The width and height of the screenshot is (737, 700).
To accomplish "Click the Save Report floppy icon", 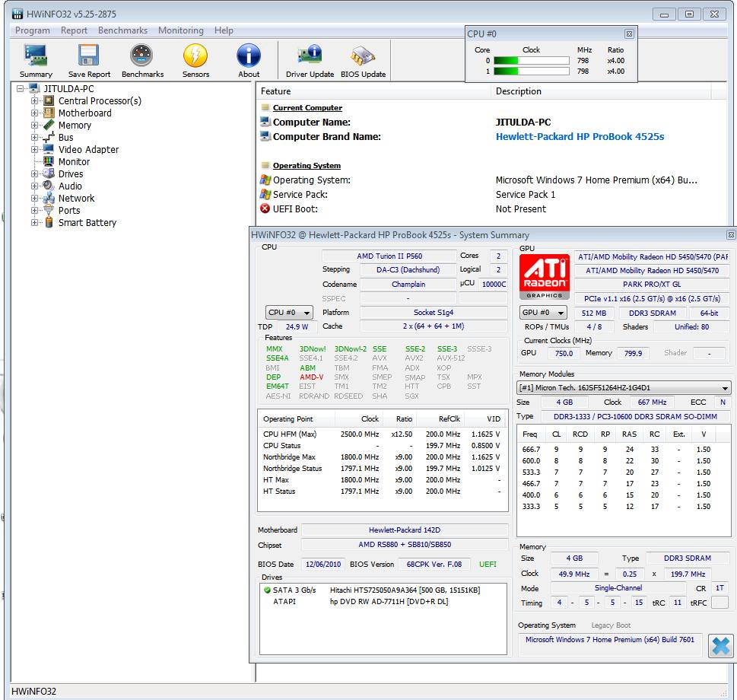I will [89, 56].
